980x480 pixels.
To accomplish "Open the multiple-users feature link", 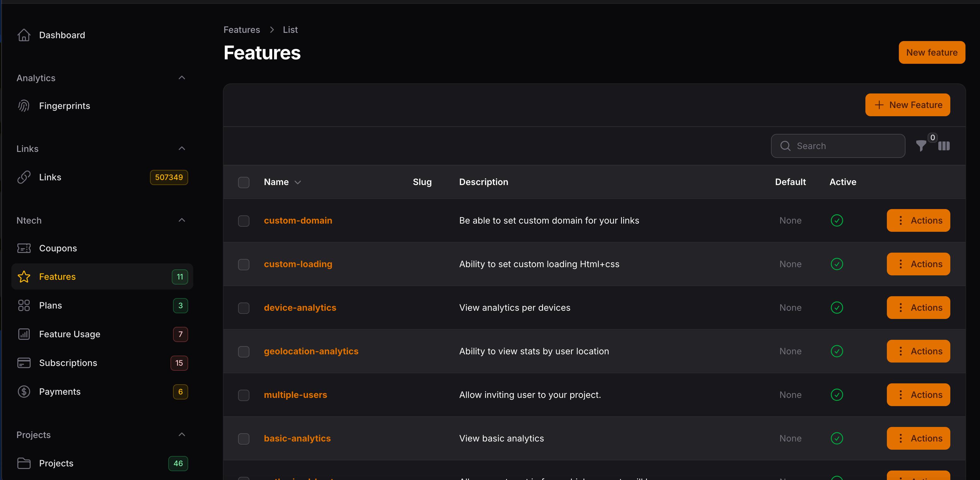I will (296, 395).
